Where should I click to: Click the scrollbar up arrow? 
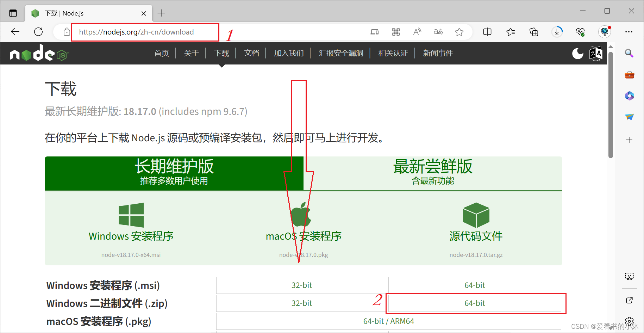611,47
